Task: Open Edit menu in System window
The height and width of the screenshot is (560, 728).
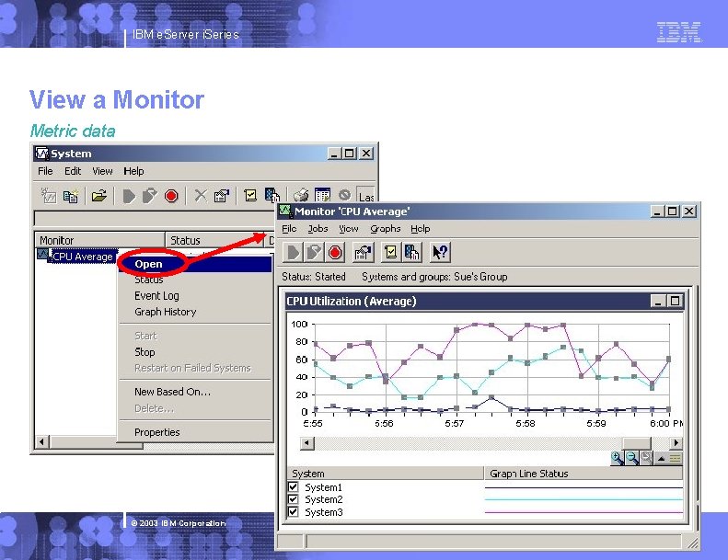Action: click(73, 171)
